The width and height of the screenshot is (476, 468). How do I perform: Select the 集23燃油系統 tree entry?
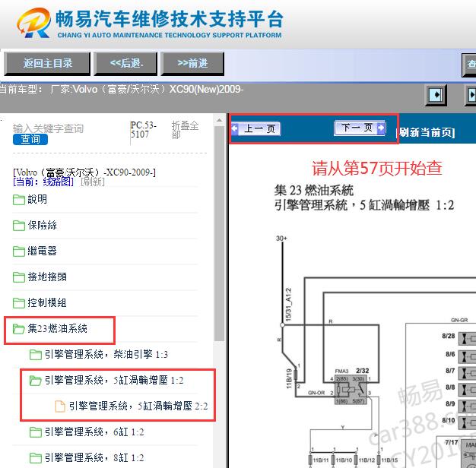tap(57, 328)
